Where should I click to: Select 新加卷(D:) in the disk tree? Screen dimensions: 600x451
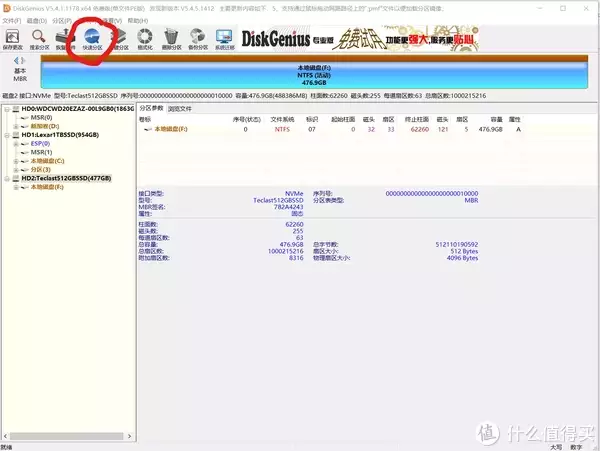click(45, 126)
